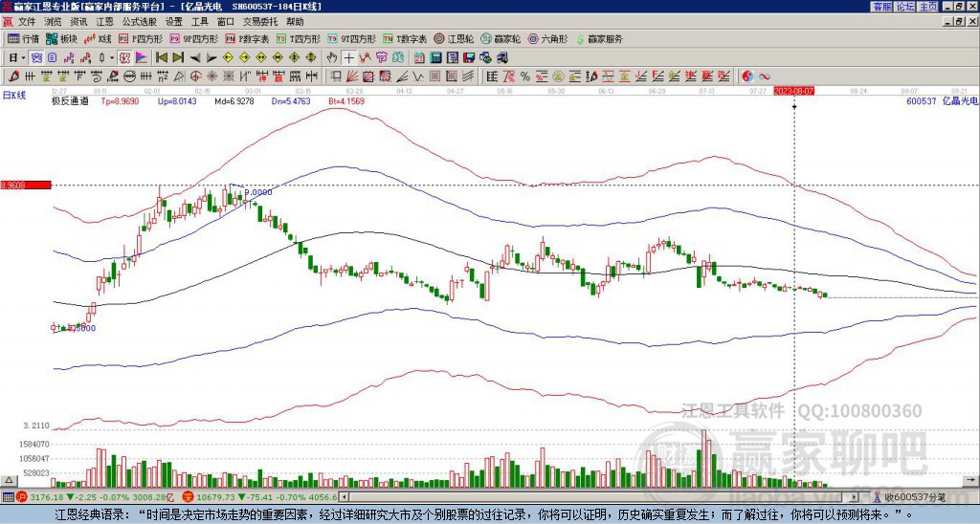The height and width of the screenshot is (524, 980).
Task: Open 赢家服务 from the toolbar
Action: pyautogui.click(x=599, y=38)
